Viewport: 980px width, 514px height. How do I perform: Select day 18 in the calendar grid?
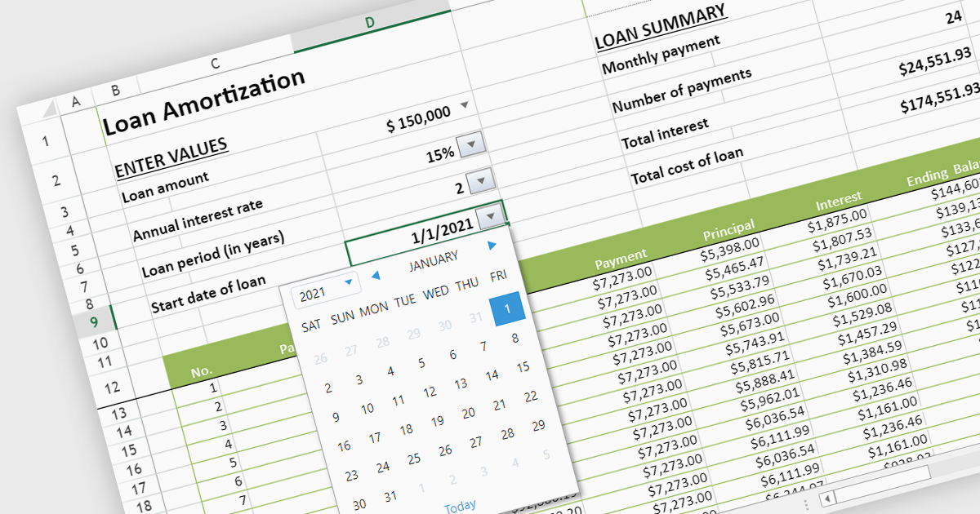click(x=406, y=430)
